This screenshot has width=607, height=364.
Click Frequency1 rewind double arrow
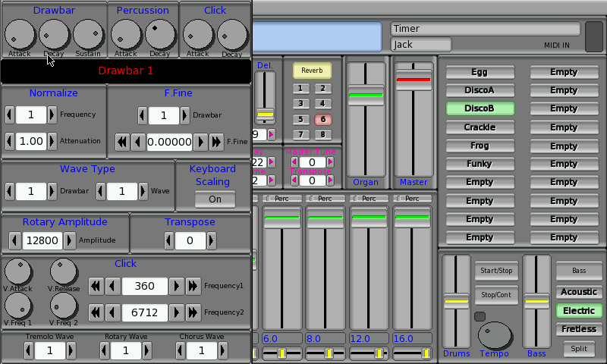click(x=96, y=286)
